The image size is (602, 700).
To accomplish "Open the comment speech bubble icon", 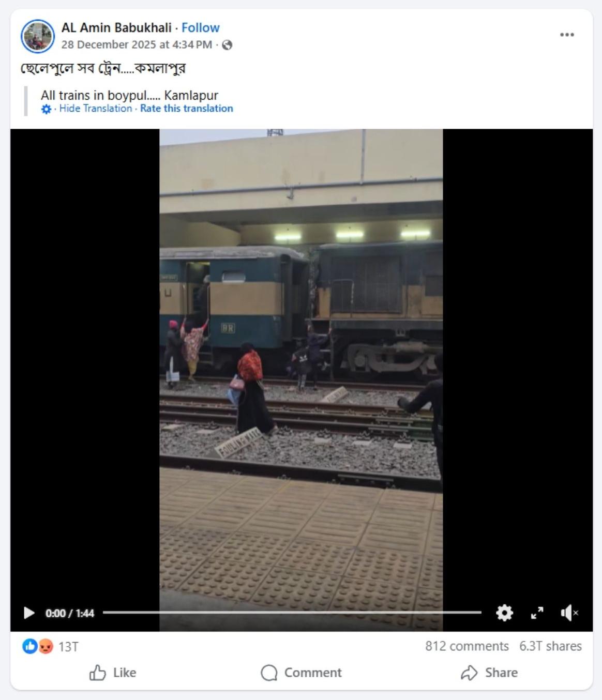I will click(269, 673).
